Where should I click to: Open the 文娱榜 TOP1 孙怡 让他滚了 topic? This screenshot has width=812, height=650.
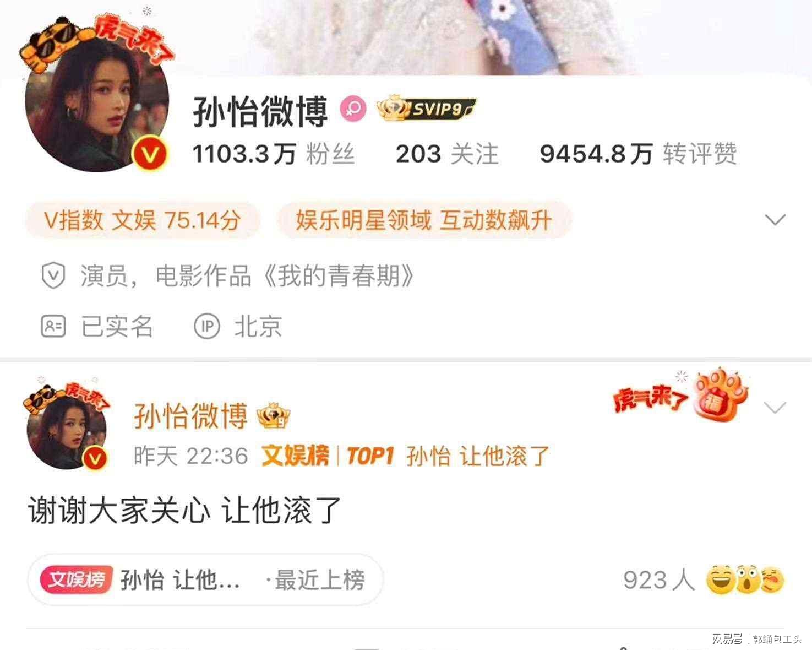coord(405,456)
